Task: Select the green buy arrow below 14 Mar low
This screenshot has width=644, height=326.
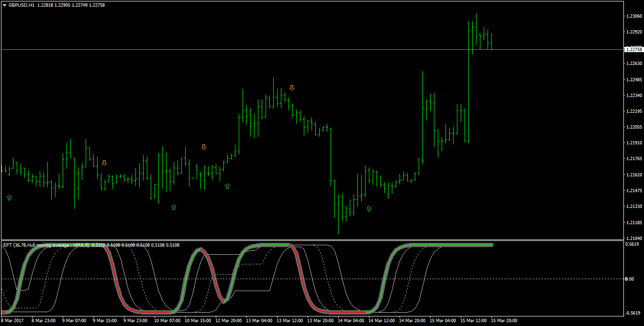Action: tap(369, 208)
